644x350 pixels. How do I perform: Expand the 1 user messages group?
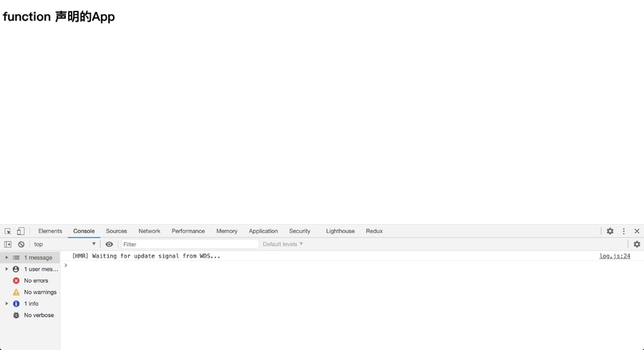7,269
